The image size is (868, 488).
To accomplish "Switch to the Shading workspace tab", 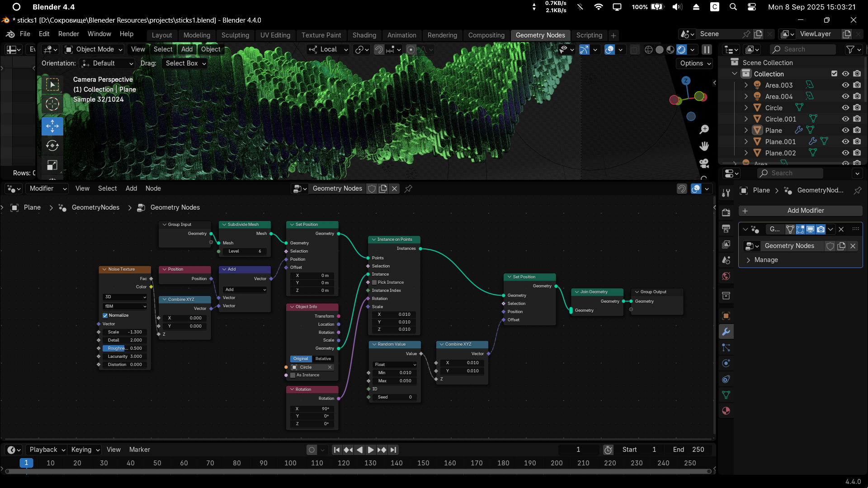I will point(364,35).
